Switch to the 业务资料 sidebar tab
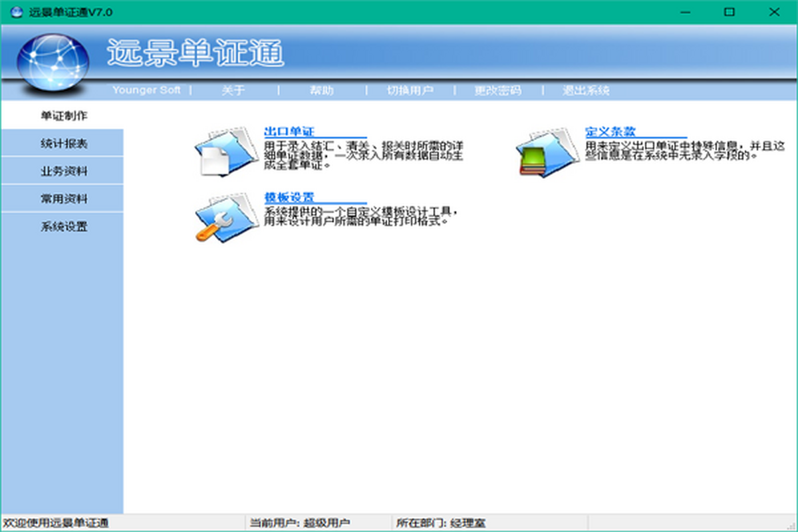 coord(62,171)
